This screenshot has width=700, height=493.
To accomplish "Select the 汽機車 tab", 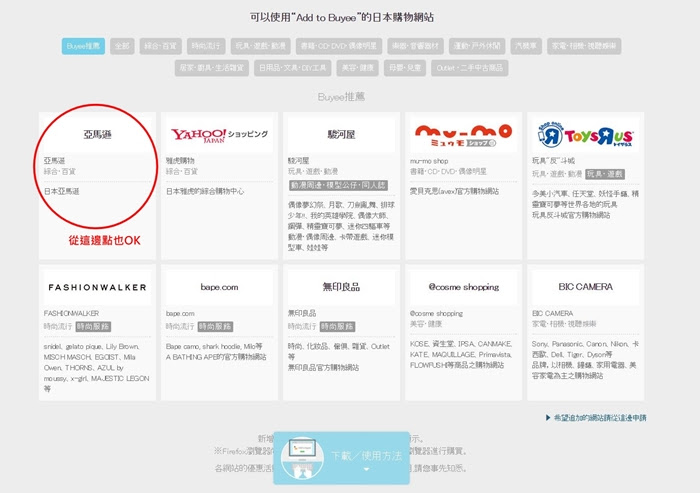I will coord(526,46).
